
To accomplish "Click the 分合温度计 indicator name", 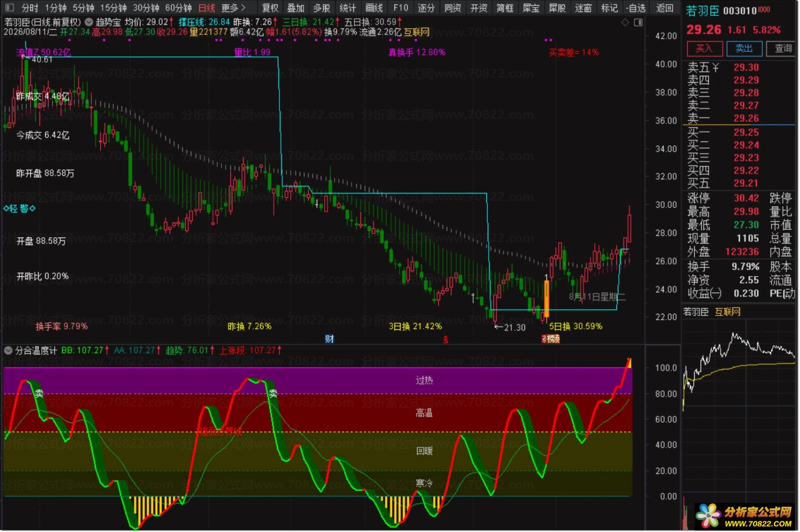I will (36, 350).
